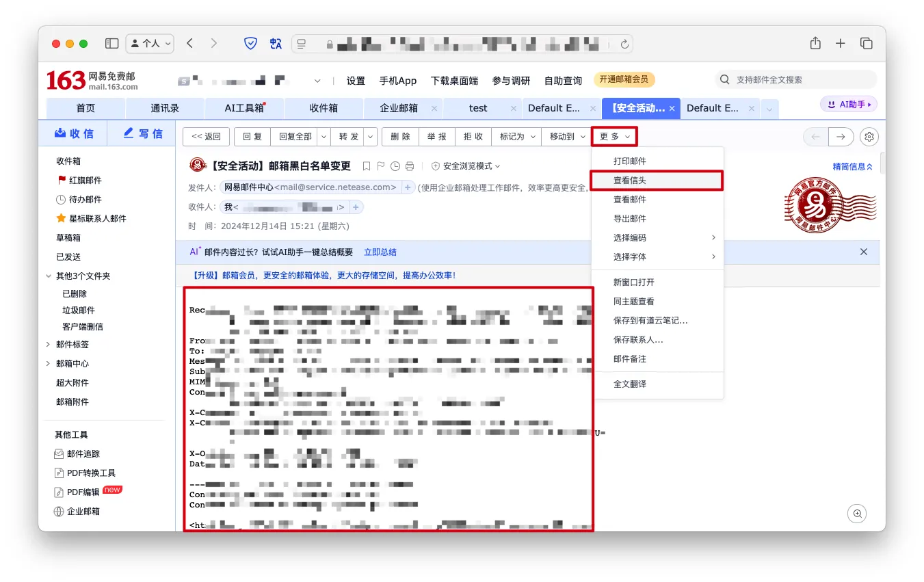Screen dimensions: 924x582
Task: Collapse 其他3个文件夹 section
Action: pos(48,276)
